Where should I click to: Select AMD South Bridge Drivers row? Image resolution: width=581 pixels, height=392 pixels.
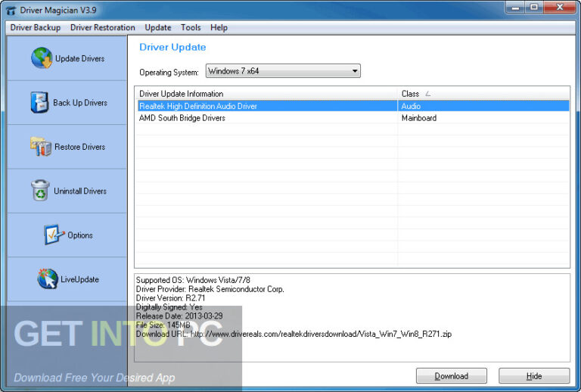tap(353, 118)
